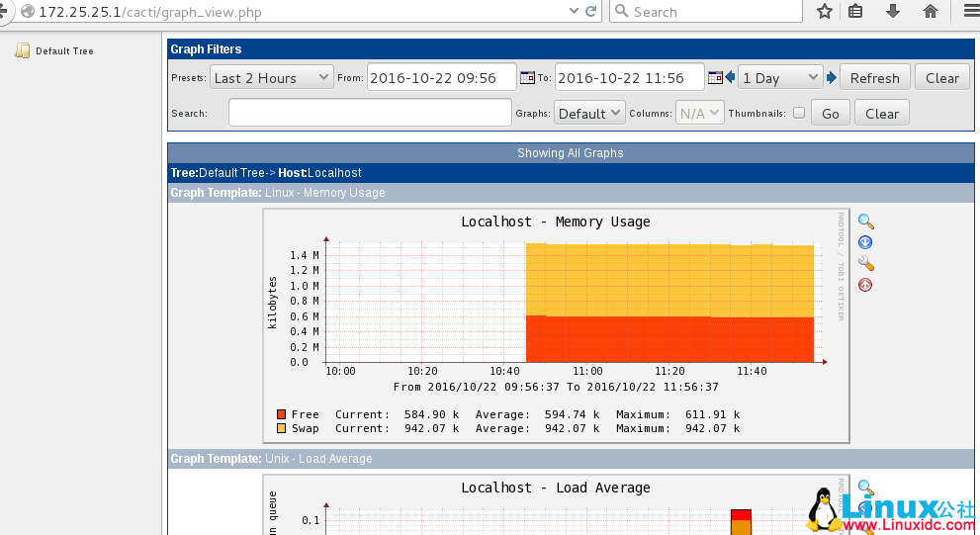Click the red up-arrow page top icon

point(865,285)
